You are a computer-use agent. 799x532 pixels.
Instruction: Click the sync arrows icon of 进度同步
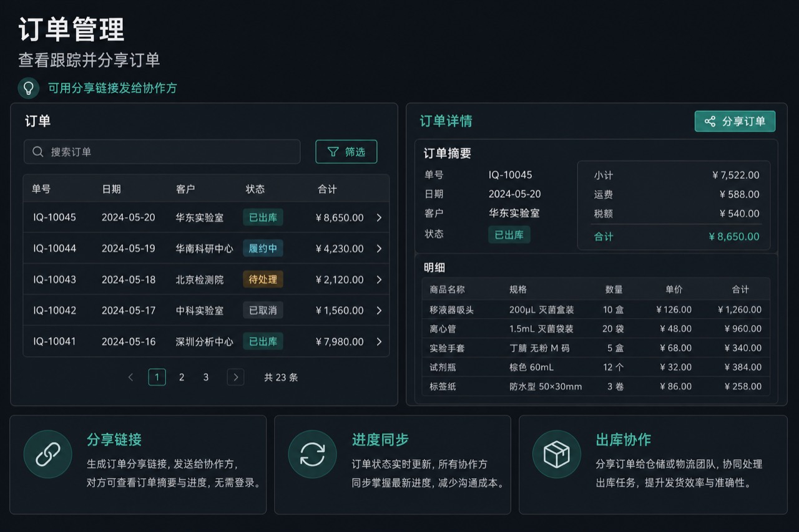pos(312,454)
